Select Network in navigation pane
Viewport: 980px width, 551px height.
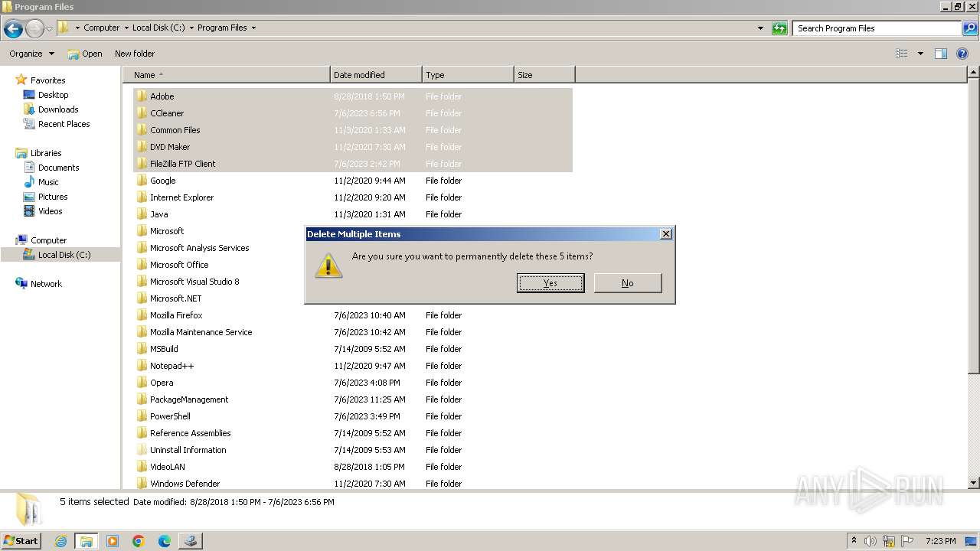click(46, 284)
